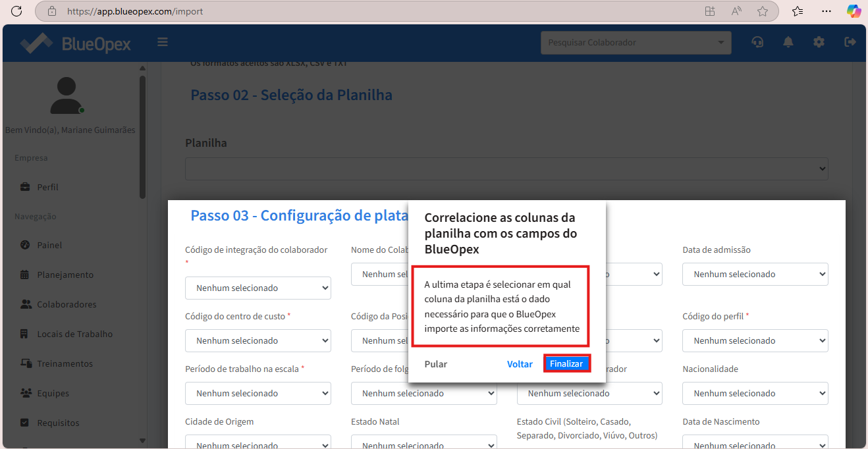The height and width of the screenshot is (449, 868).
Task: Click the Equipes group icon
Action: 26,393
